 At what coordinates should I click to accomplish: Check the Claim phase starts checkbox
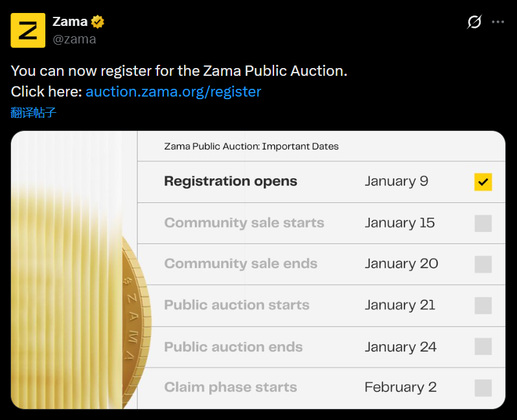point(483,388)
